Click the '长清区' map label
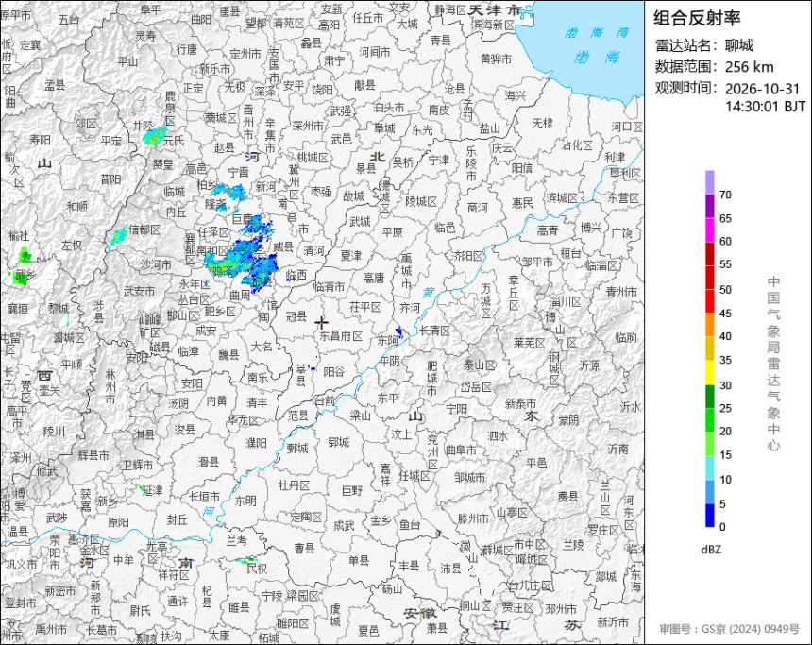 (x=434, y=330)
